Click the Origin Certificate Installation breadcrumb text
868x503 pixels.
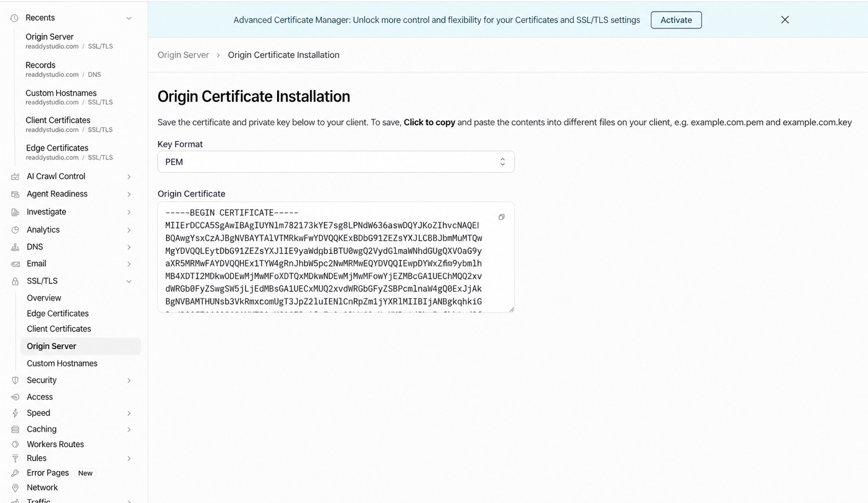pos(284,55)
